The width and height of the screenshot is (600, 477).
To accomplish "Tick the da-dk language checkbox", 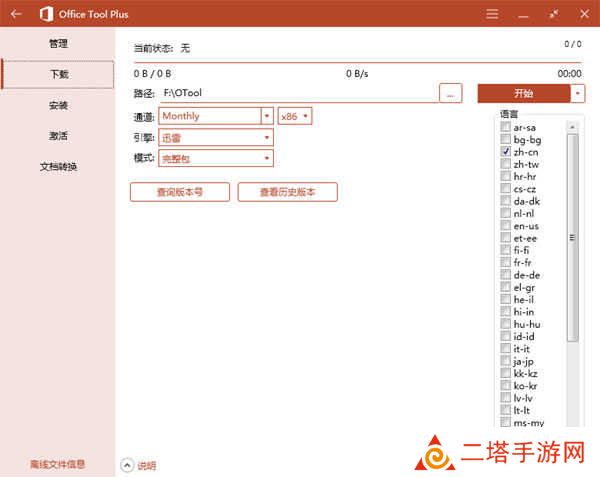I will pos(505,200).
